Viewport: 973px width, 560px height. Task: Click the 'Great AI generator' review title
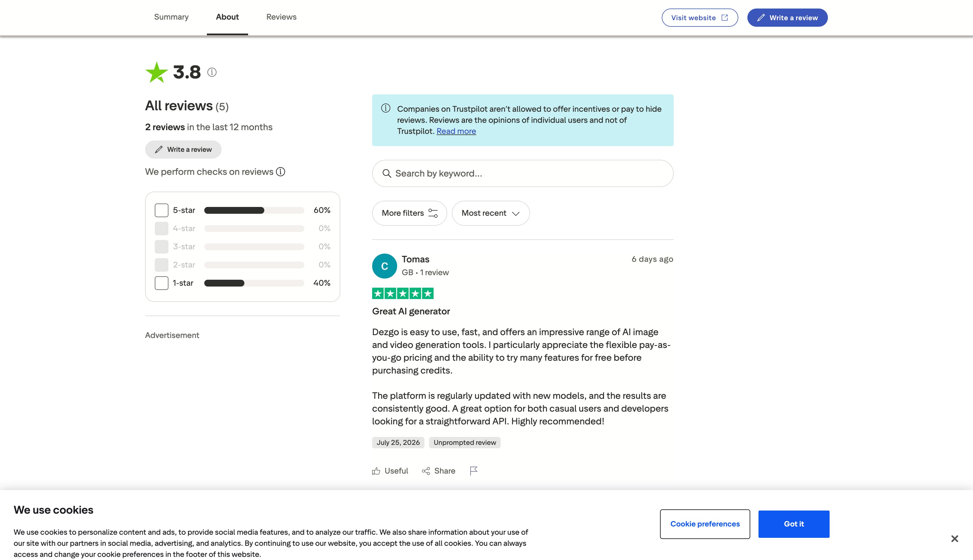click(x=411, y=312)
